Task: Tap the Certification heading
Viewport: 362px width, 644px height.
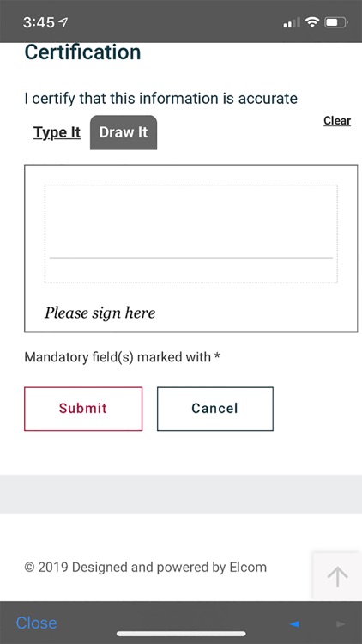Action: [82, 52]
